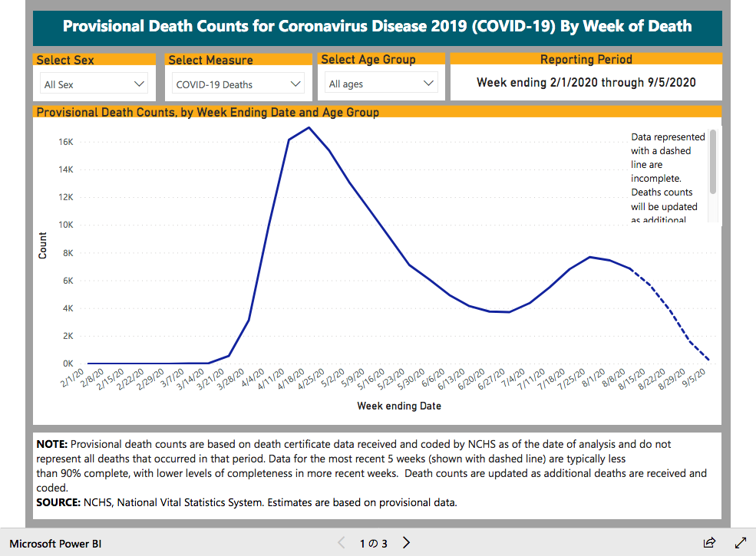This screenshot has height=556, width=756.
Task: Open the Select Sex dropdown
Action: click(x=94, y=84)
